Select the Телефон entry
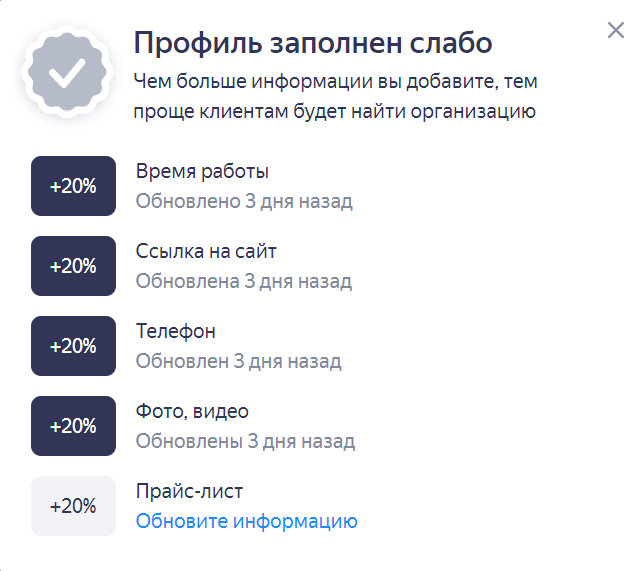641x571 pixels. pos(176,331)
